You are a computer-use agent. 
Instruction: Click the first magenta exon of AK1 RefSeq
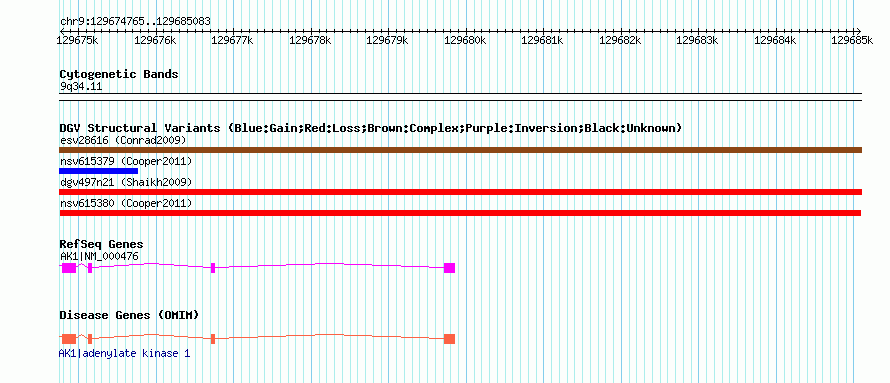69,268
